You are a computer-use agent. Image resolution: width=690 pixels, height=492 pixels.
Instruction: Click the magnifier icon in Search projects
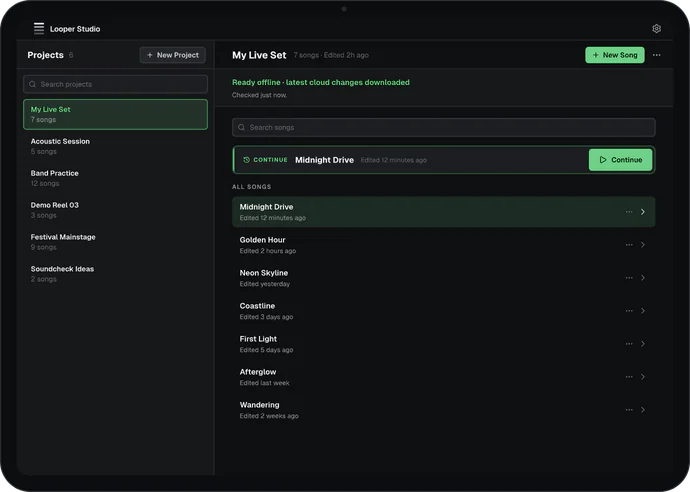33,84
